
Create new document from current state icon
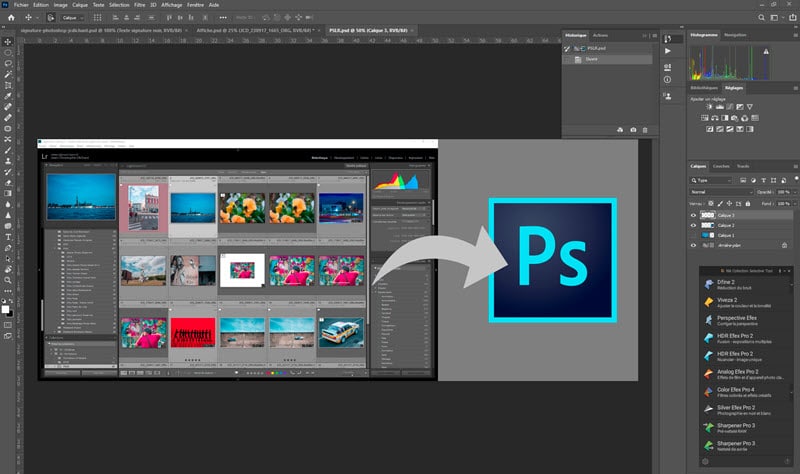(x=620, y=130)
